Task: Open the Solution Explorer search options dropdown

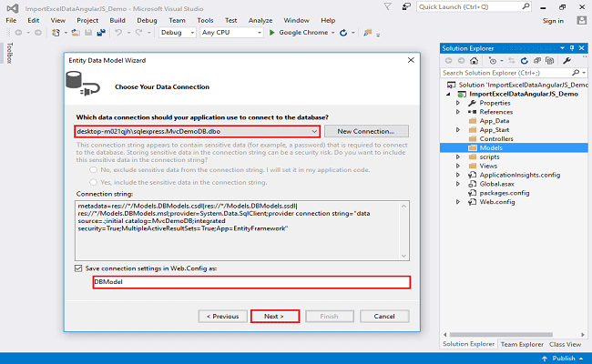Action: tap(584, 73)
